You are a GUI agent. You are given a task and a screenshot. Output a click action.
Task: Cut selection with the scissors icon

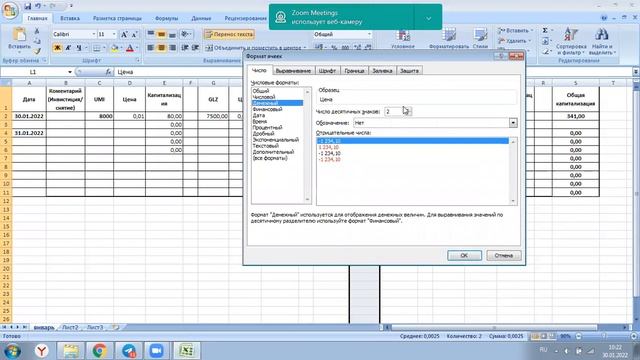point(37,31)
